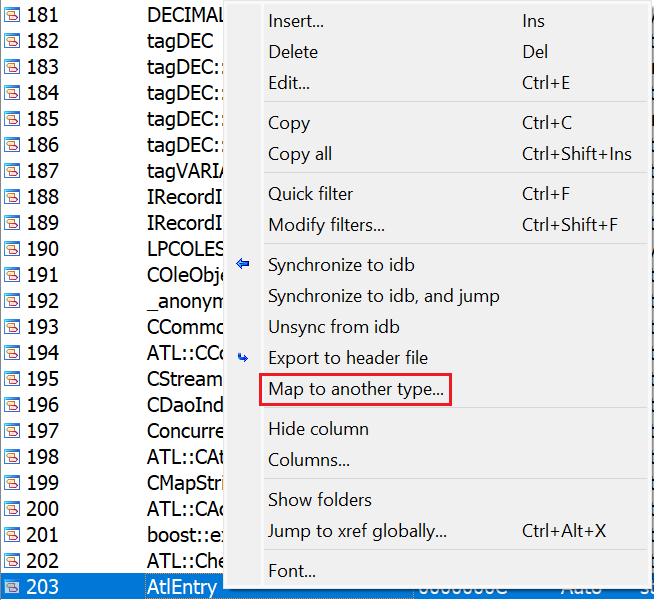Select Copy all menu entry
This screenshot has width=654, height=600.
tap(300, 154)
